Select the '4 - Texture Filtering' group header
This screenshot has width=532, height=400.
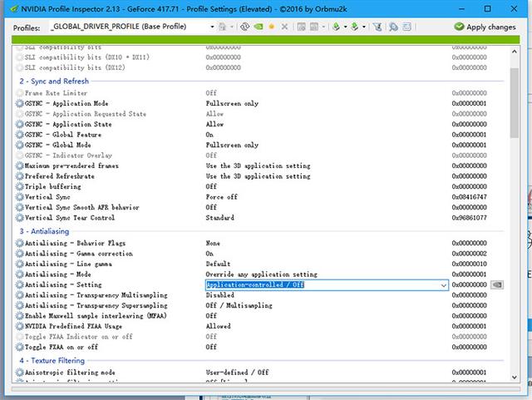[x=52, y=361]
